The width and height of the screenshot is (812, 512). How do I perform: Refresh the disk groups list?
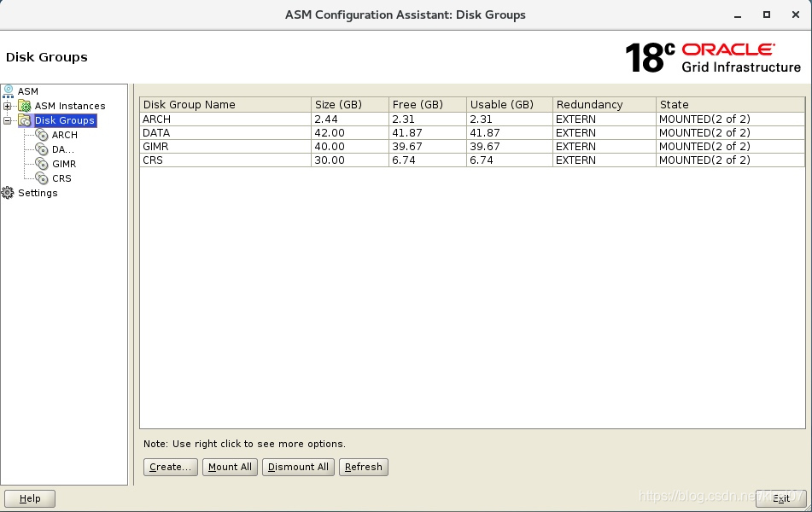click(364, 467)
